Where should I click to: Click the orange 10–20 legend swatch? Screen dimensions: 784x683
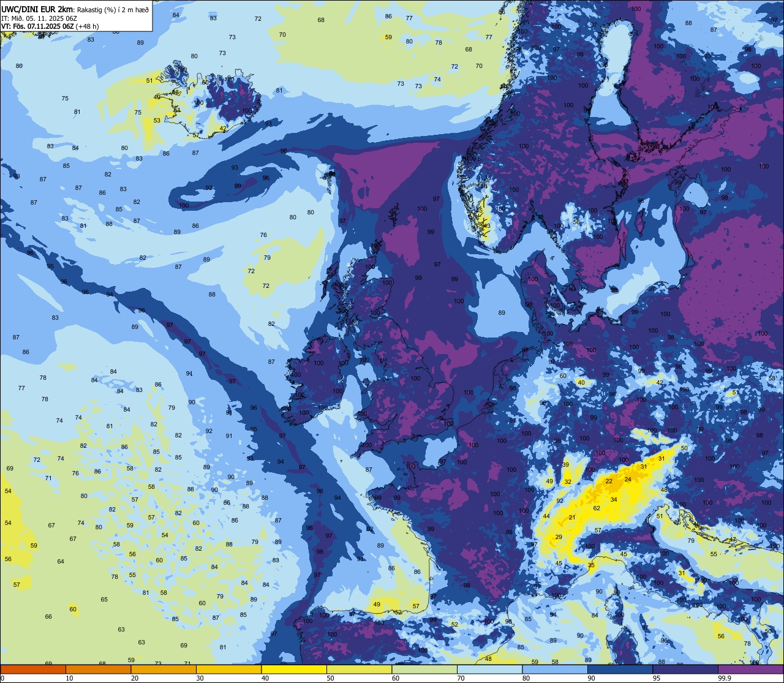tap(98, 669)
